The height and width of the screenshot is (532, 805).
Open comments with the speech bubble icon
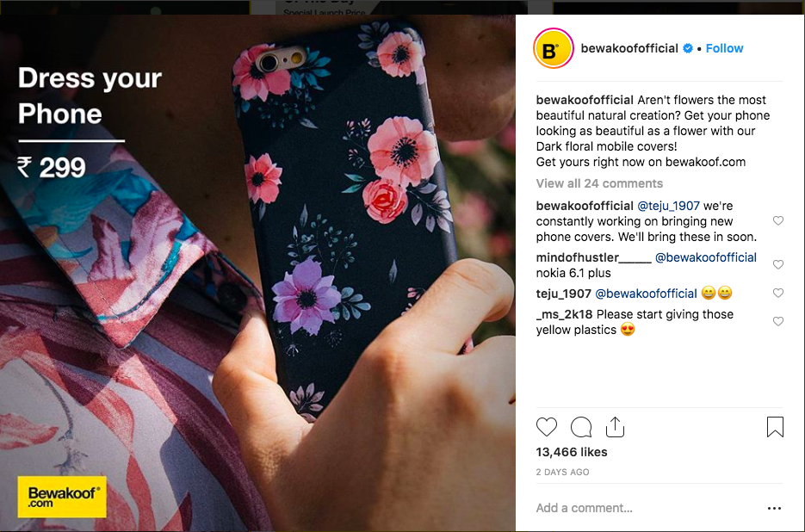tap(581, 427)
